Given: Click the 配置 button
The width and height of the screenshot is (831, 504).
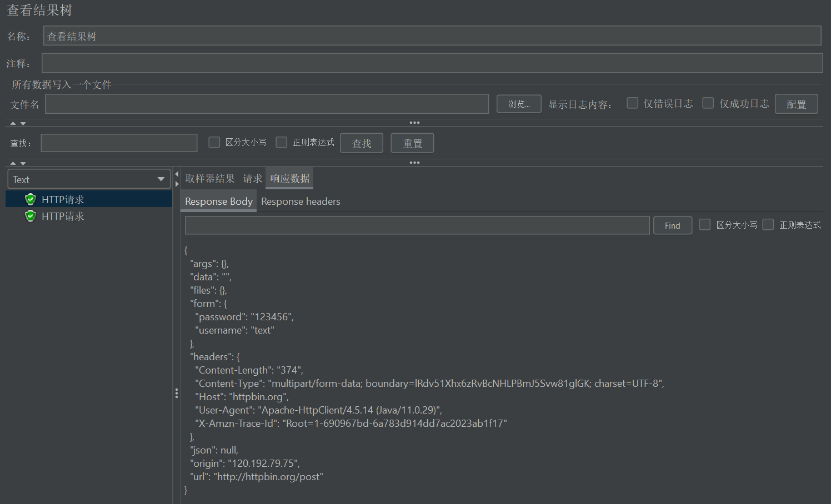Looking at the screenshot, I should (797, 104).
